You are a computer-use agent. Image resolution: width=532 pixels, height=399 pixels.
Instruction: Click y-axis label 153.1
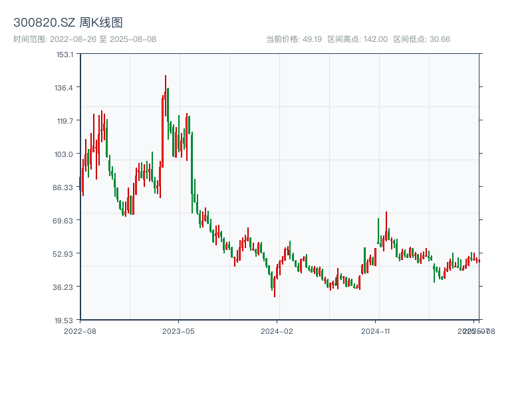[65, 55]
